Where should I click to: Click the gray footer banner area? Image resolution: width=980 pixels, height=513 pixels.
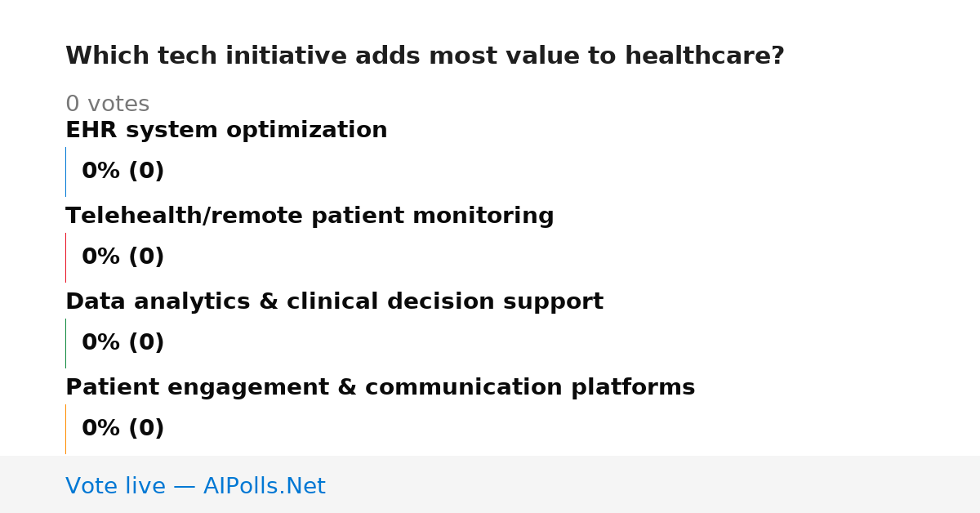pos(490,484)
